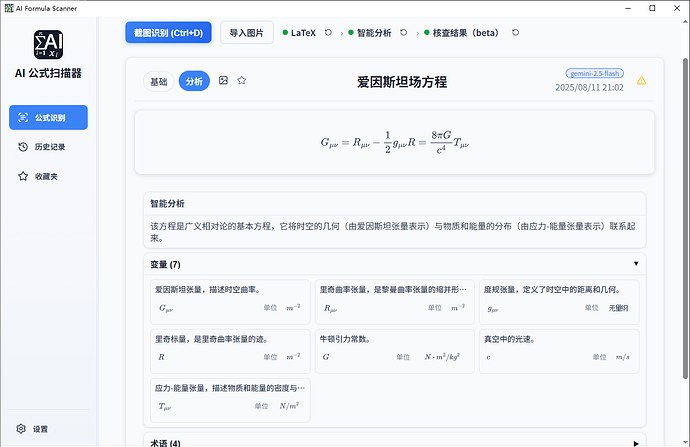Click the 真空中的光速 variable card
690x447 pixels.
pos(559,351)
